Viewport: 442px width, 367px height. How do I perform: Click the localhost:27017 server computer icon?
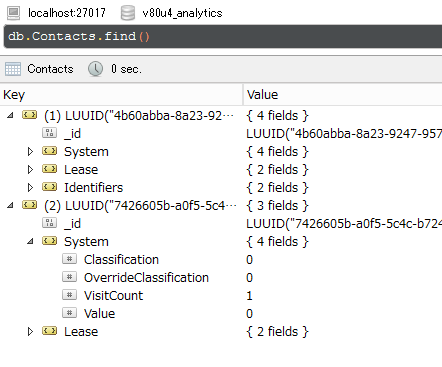pyautogui.click(x=14, y=13)
